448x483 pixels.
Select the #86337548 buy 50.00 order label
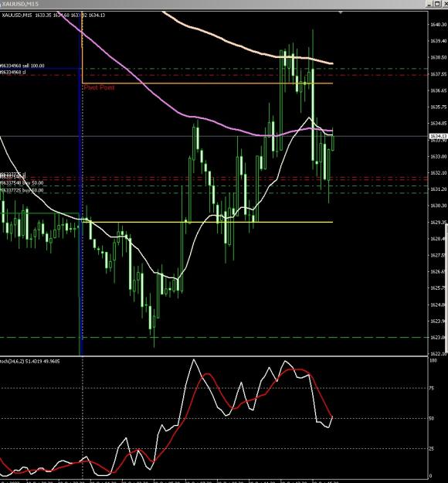pyautogui.click(x=22, y=183)
